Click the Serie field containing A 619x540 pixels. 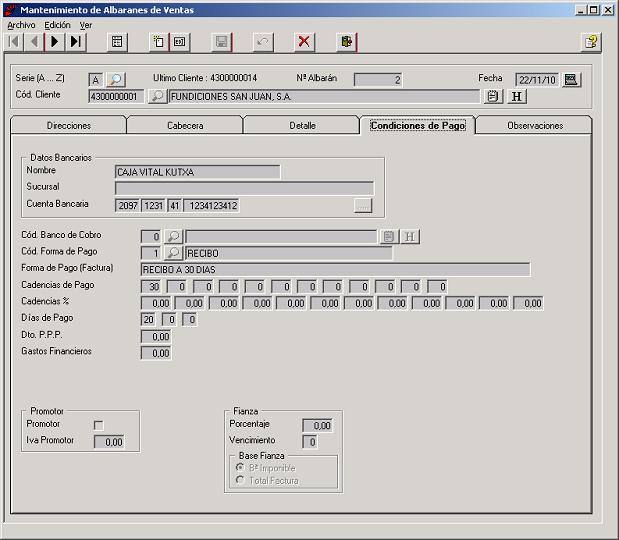pyautogui.click(x=96, y=80)
